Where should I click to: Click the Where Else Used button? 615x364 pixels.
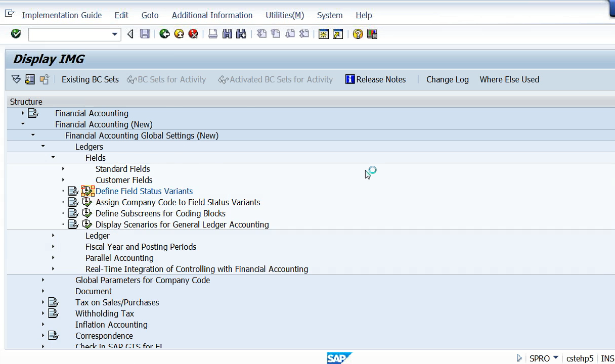(x=509, y=79)
